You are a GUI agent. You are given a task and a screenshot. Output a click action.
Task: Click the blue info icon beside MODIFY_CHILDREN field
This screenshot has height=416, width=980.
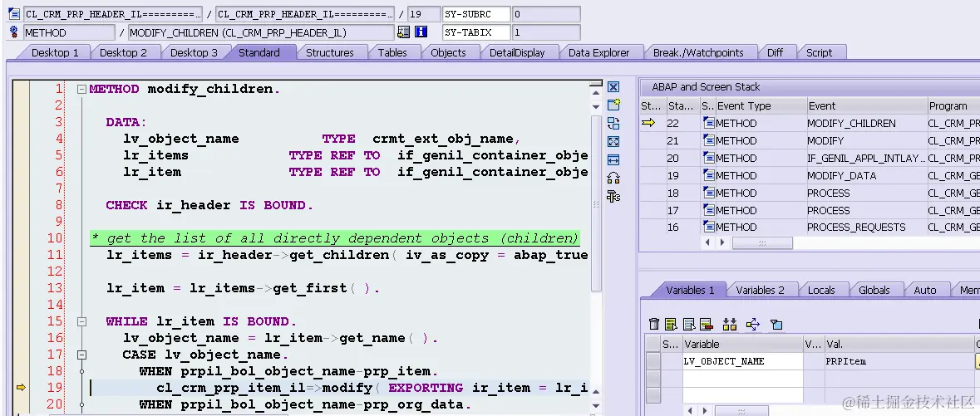(x=421, y=32)
